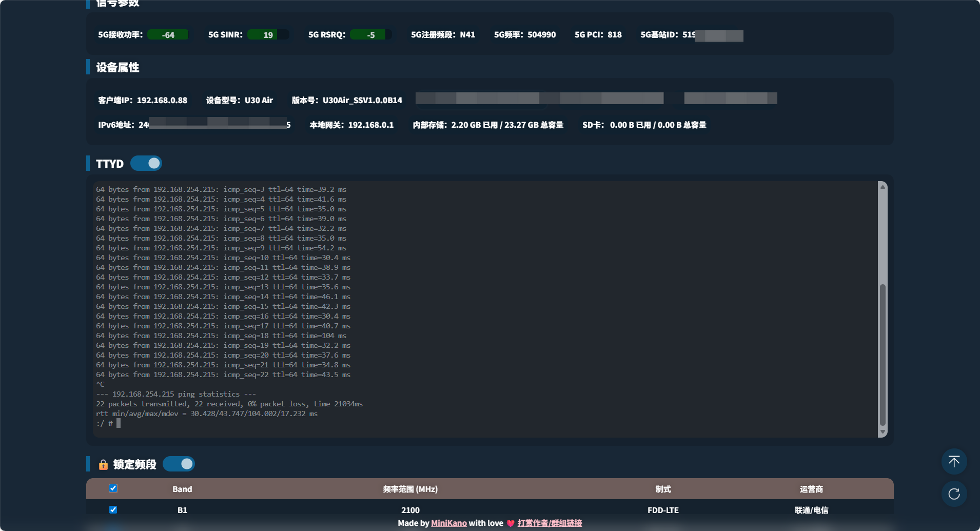
Task: Click the terminal scrollbar up arrow
Action: pos(883,187)
